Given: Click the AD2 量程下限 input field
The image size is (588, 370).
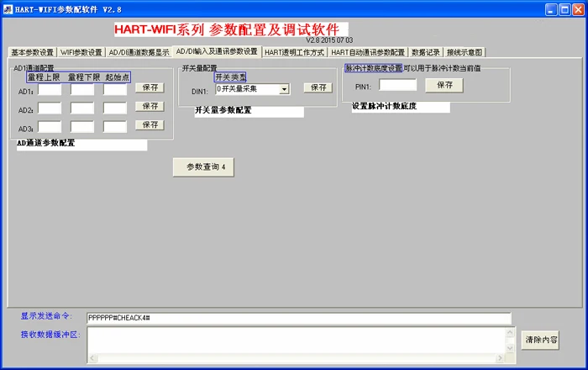Looking at the screenshot, I should click(82, 108).
